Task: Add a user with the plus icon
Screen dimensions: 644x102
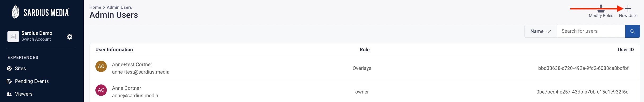Action: click(628, 8)
